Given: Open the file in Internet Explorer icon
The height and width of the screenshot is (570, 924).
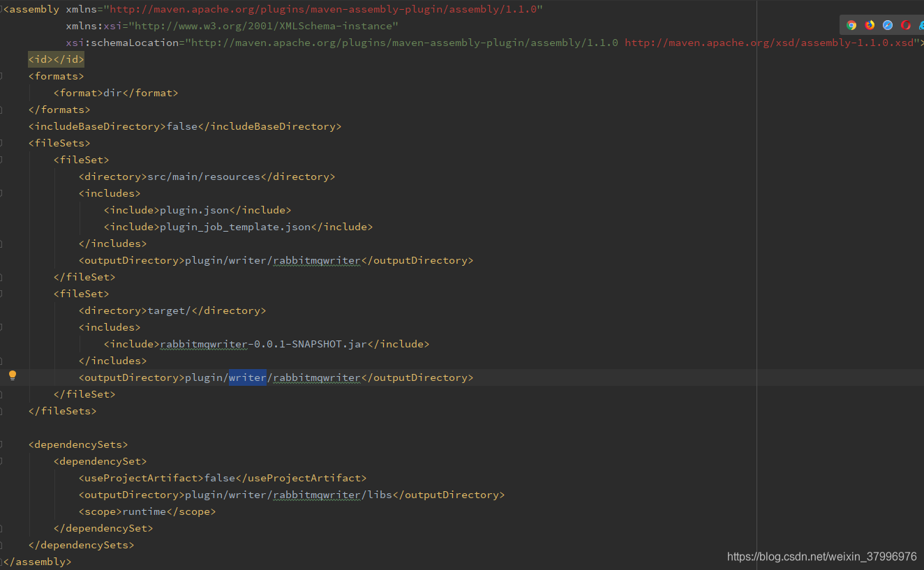Looking at the screenshot, I should tap(921, 25).
